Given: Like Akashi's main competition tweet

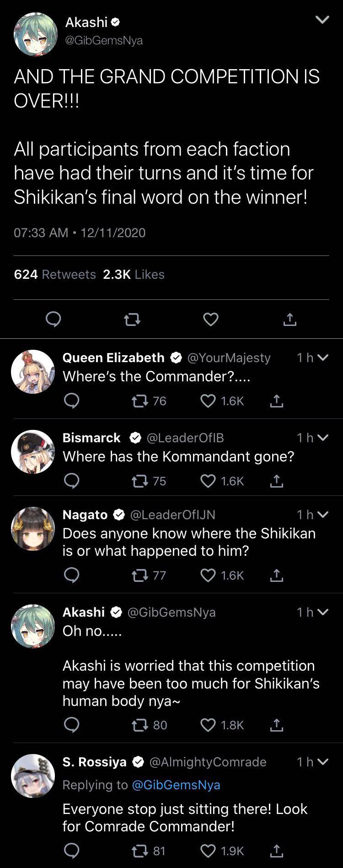Looking at the screenshot, I should click(210, 320).
